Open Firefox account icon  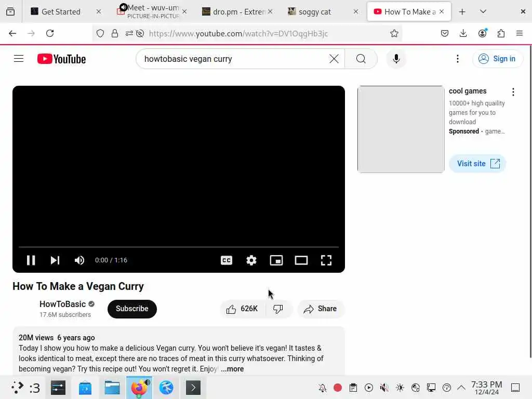(482, 33)
